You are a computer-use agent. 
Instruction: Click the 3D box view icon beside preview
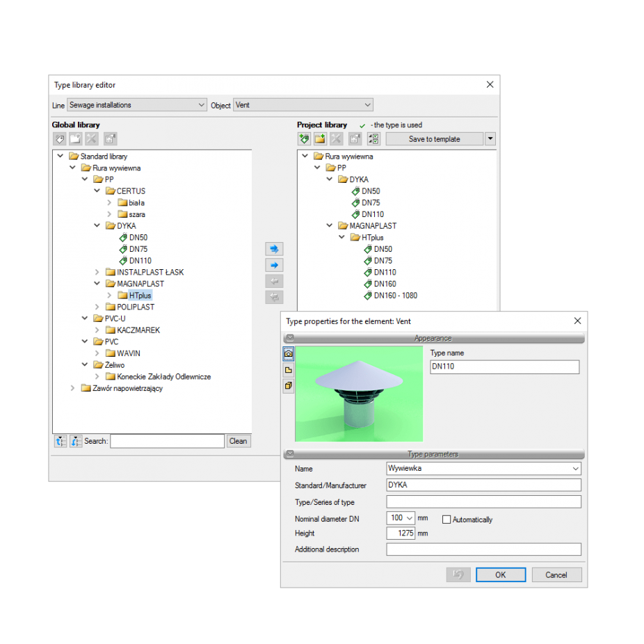[289, 386]
